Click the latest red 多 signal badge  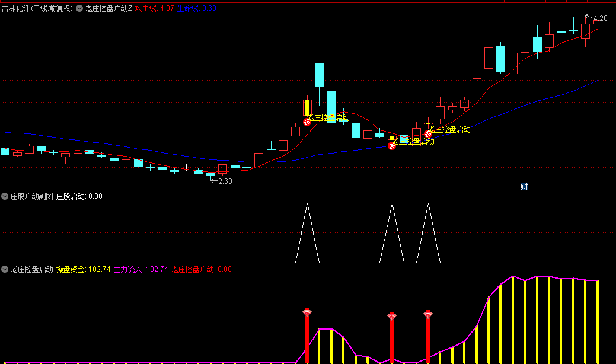click(x=428, y=134)
